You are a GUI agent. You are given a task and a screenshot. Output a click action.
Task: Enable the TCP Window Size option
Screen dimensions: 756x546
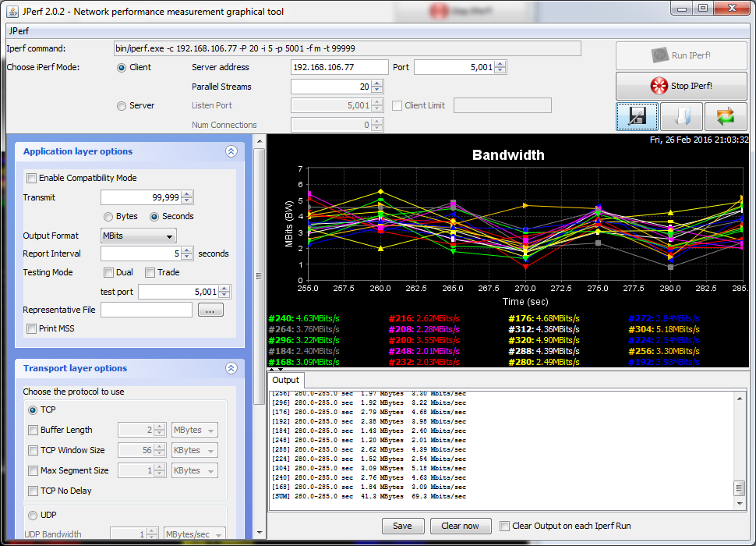(33, 450)
